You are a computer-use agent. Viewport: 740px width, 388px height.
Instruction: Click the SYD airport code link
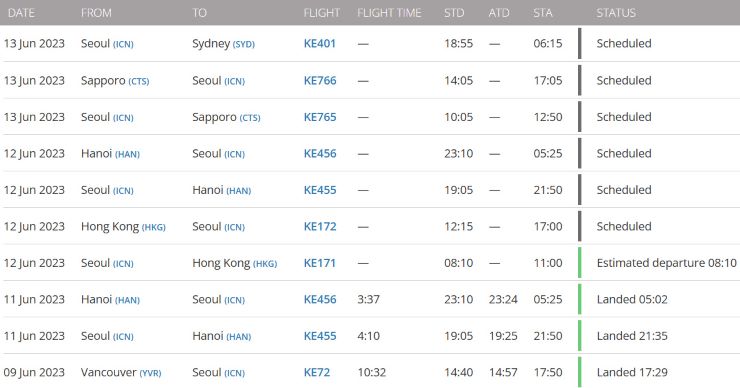point(244,44)
